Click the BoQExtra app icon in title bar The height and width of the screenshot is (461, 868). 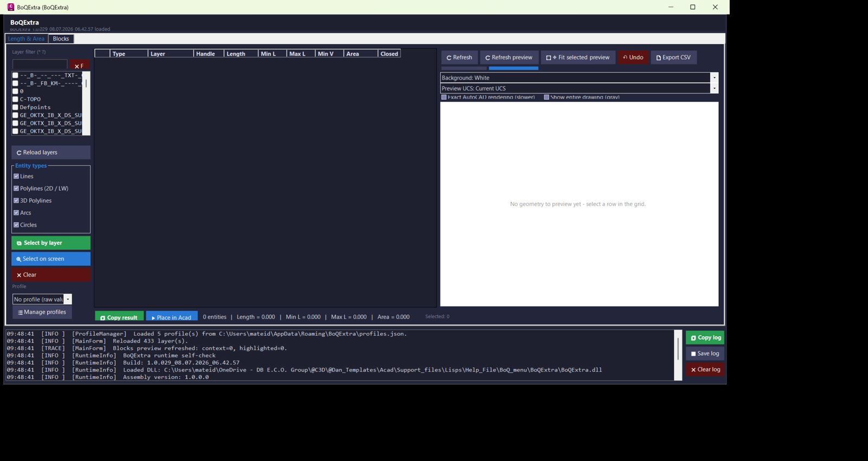[10, 7]
